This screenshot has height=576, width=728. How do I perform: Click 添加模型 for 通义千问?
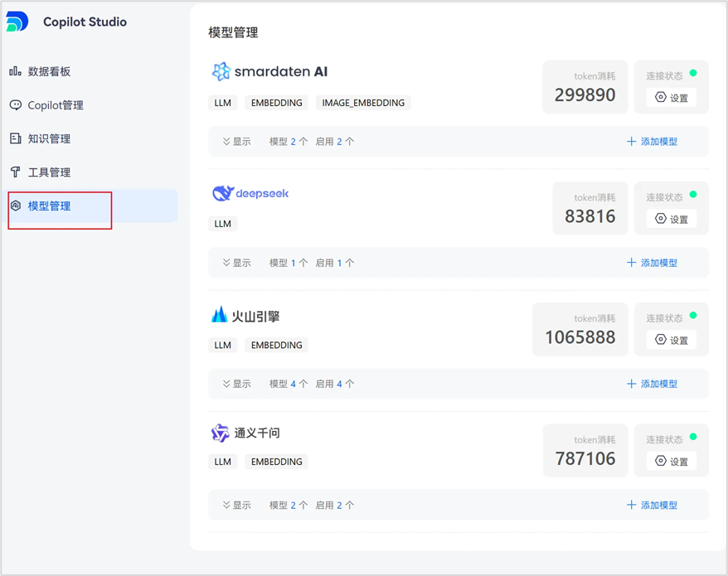(653, 505)
